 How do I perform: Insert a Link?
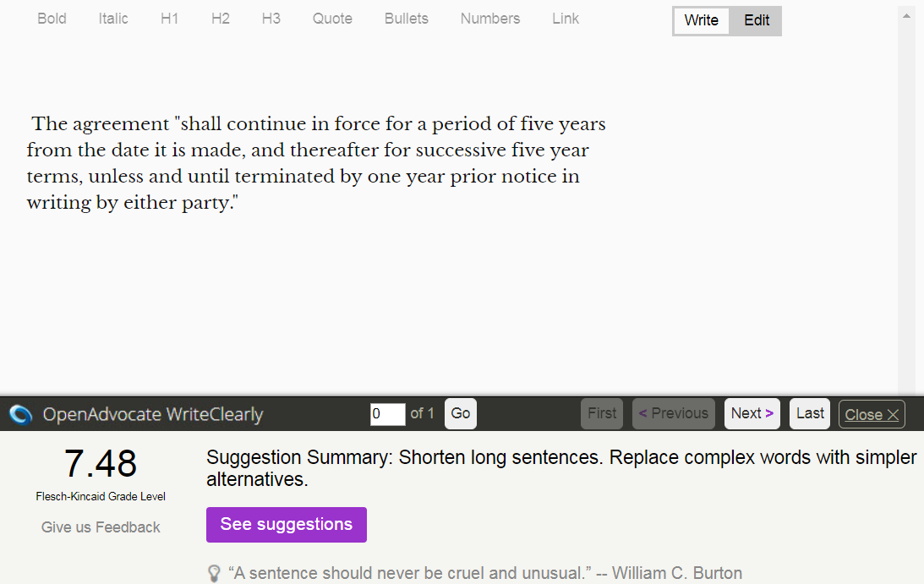click(x=566, y=19)
